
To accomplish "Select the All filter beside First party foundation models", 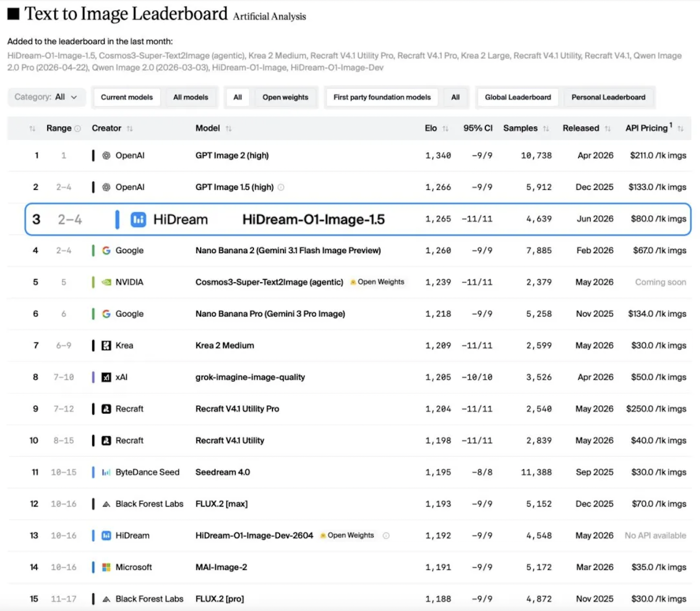I will (455, 97).
